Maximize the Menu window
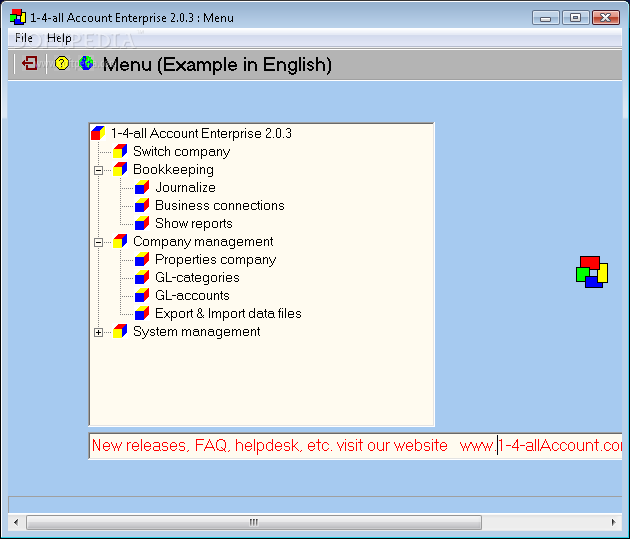This screenshot has height=539, width=630. click(x=575, y=18)
